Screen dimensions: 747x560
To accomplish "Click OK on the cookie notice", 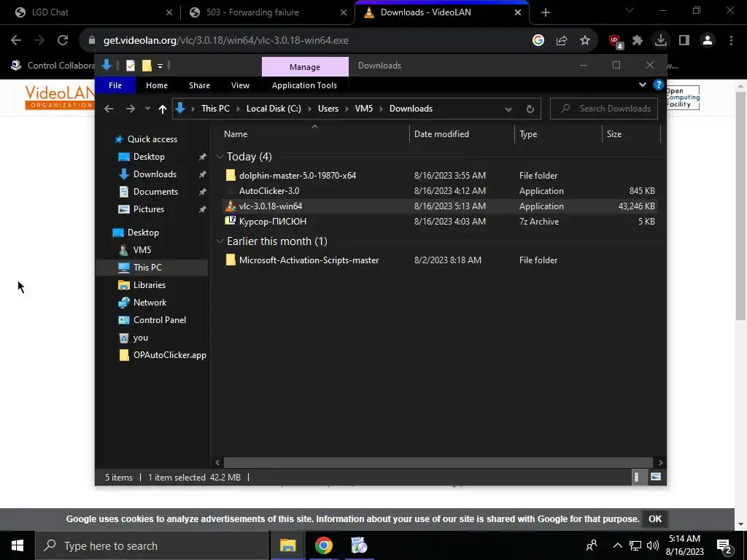I will [x=655, y=519].
